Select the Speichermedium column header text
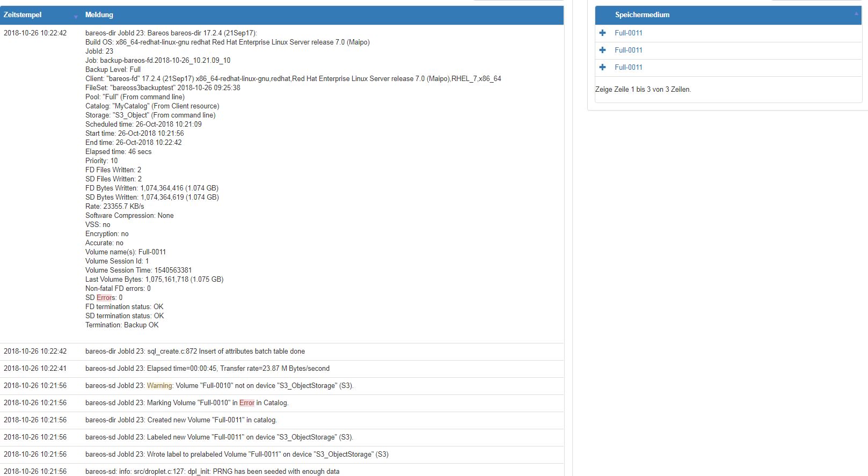 click(x=642, y=15)
